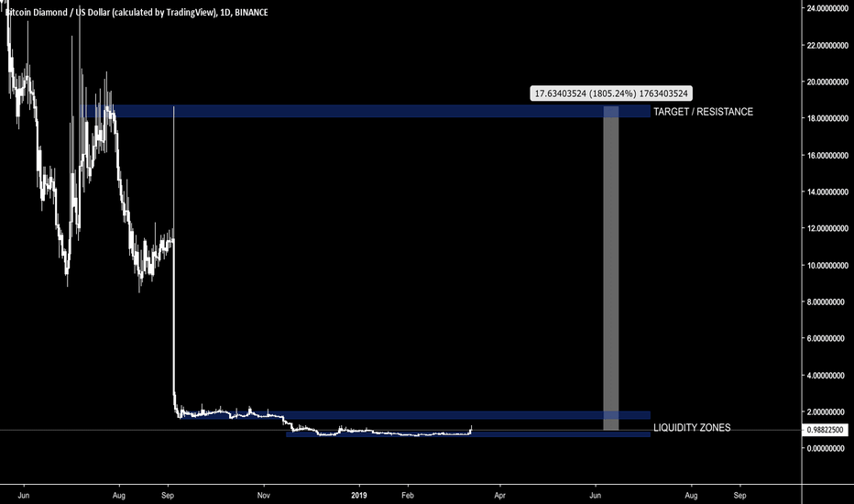This screenshot has height=504, width=854.
Task: Select the blue liquidity zone rectangle near 2.00
Action: [414, 415]
